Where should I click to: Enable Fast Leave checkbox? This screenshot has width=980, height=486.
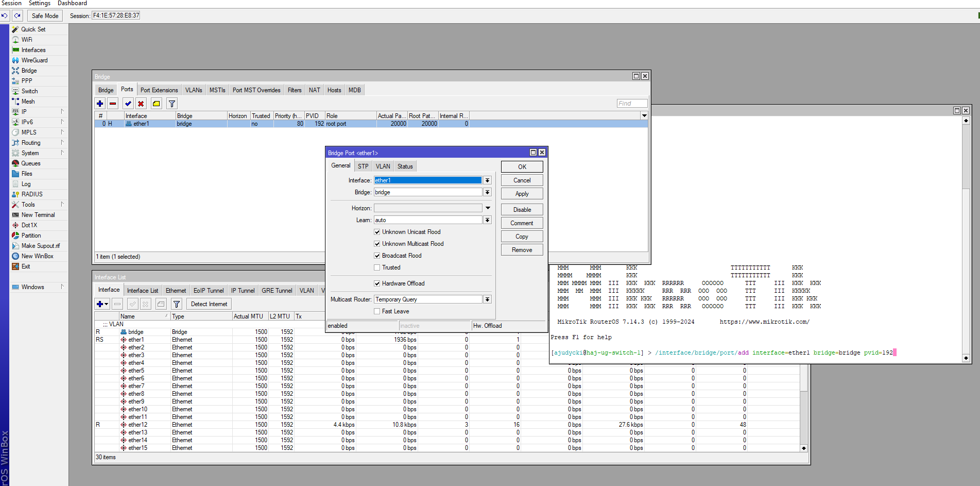pyautogui.click(x=377, y=311)
